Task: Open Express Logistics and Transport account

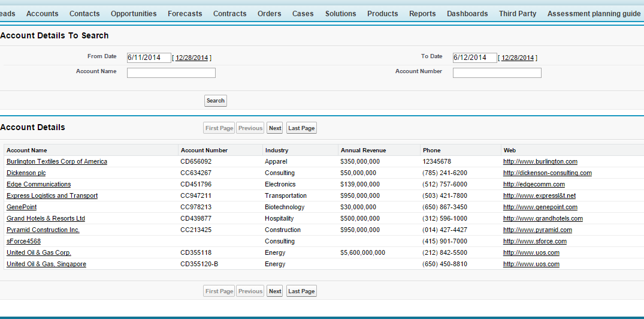Action: tap(52, 195)
